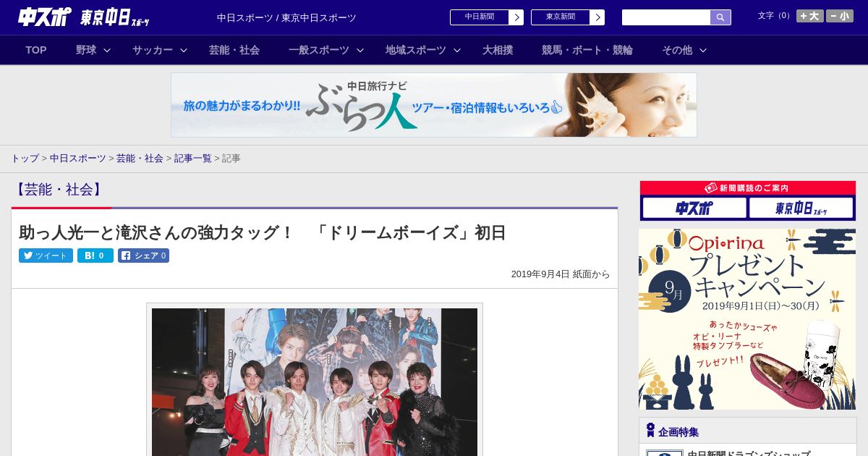Expand the その他 dropdown chevron
The width and height of the screenshot is (868, 456).
coord(703,50)
